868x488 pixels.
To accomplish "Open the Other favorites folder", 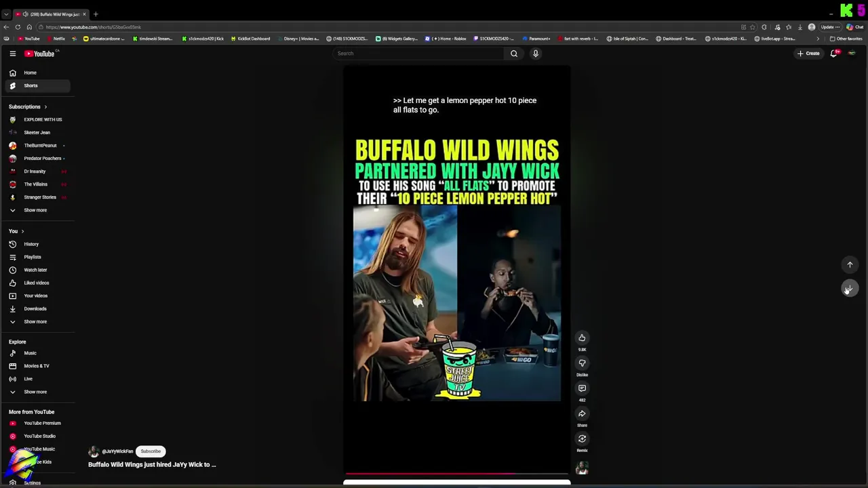I will pos(846,39).
